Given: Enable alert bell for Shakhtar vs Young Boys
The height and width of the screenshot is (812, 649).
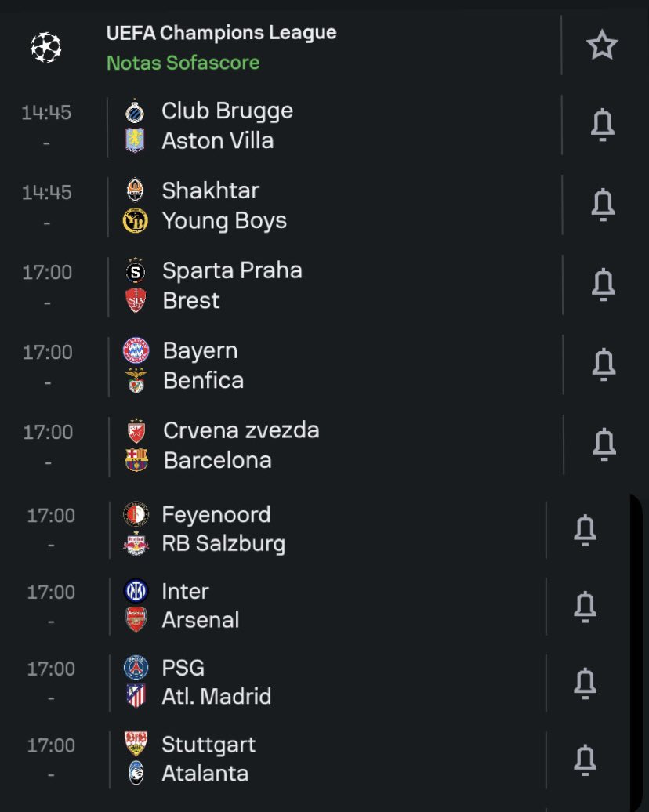Looking at the screenshot, I should point(603,205).
